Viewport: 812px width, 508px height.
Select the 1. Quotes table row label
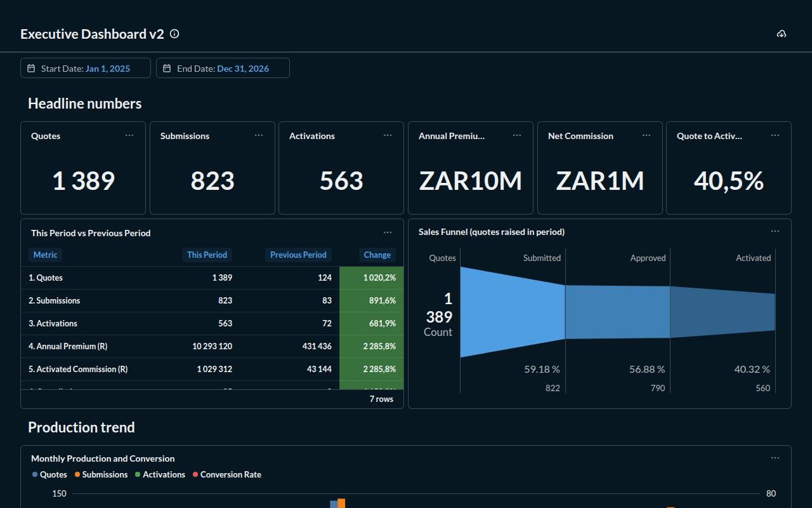click(x=46, y=277)
